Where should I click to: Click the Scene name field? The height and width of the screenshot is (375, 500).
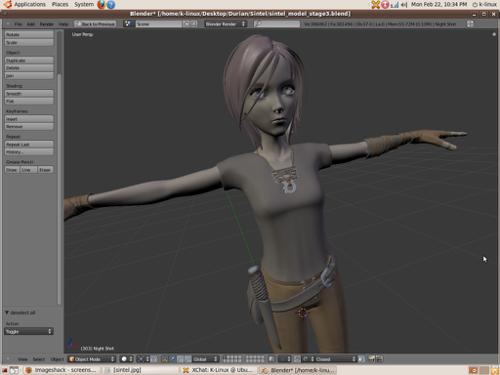(x=158, y=24)
